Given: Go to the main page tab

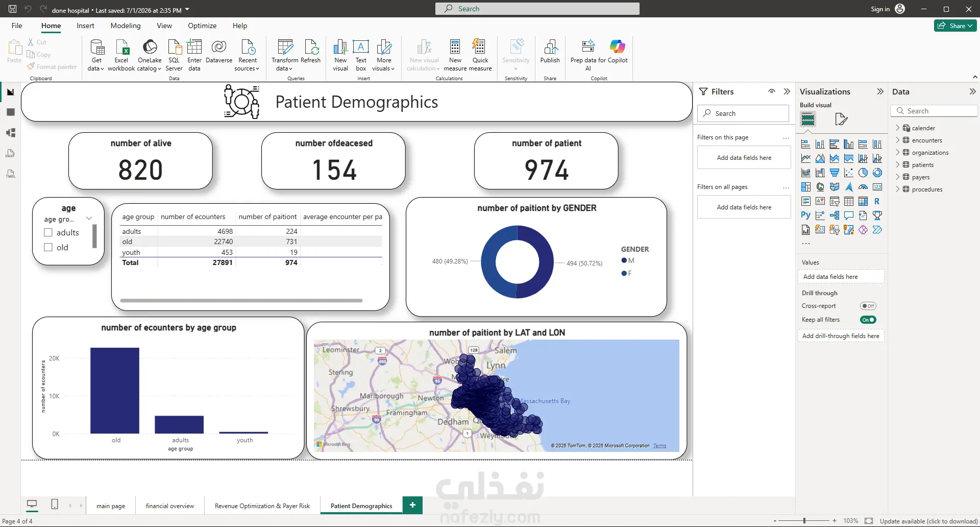Looking at the screenshot, I should click(111, 506).
